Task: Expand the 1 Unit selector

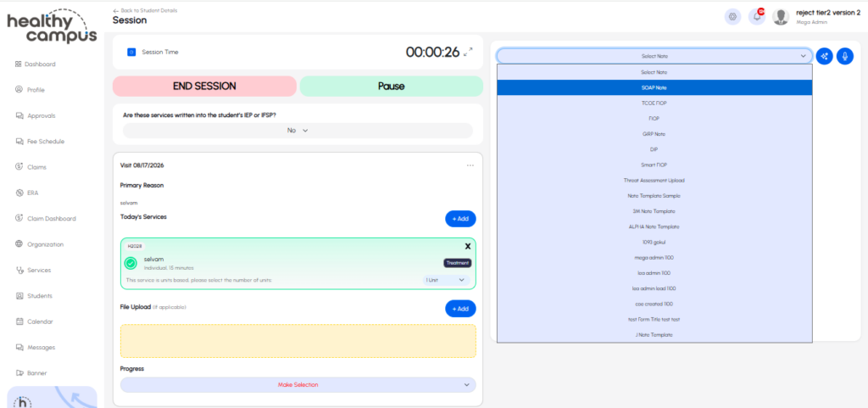Action: (x=446, y=280)
